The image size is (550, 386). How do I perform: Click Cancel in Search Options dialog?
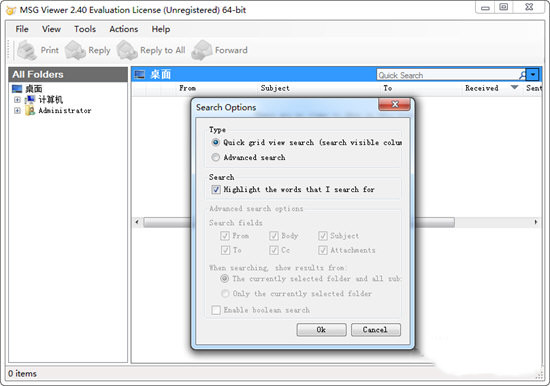click(375, 330)
